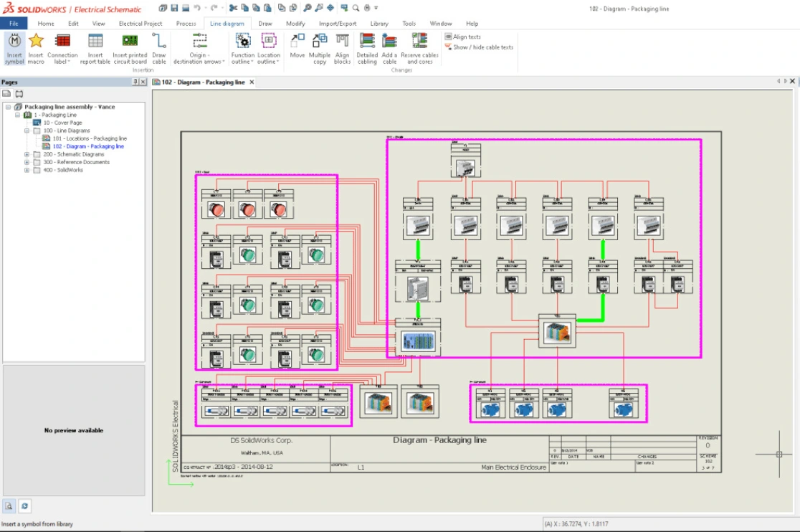Click the View ribbon tab

point(98,24)
